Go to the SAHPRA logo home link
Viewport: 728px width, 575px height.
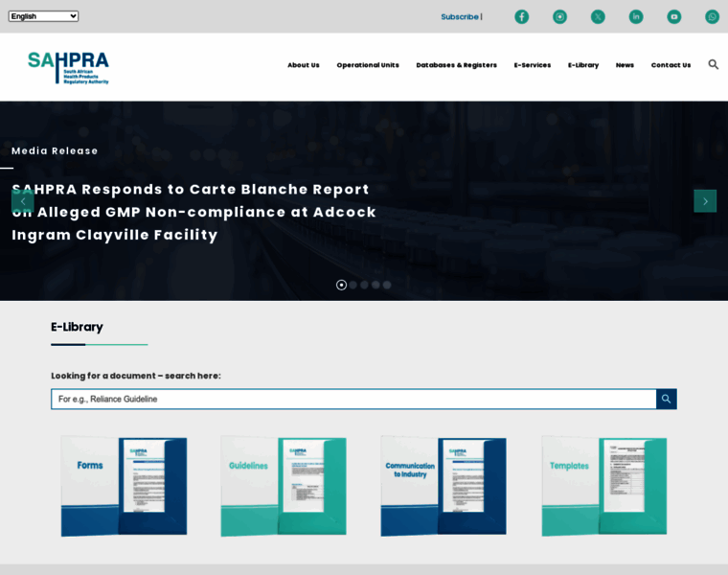(68, 67)
